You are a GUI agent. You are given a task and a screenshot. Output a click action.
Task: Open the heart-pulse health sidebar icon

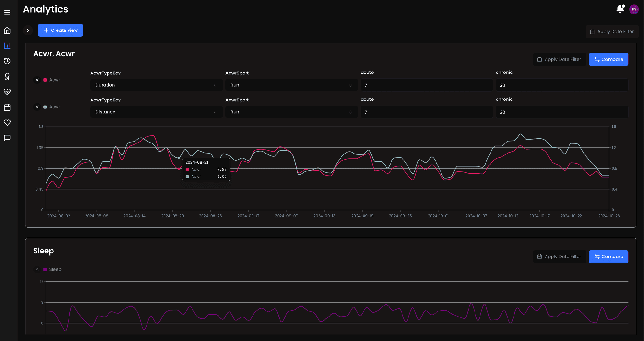(7, 92)
